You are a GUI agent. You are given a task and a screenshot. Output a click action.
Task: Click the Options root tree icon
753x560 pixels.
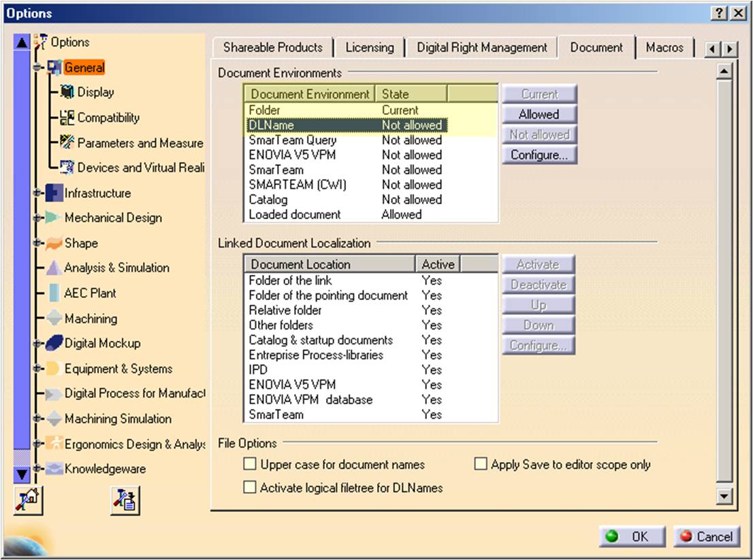point(40,42)
